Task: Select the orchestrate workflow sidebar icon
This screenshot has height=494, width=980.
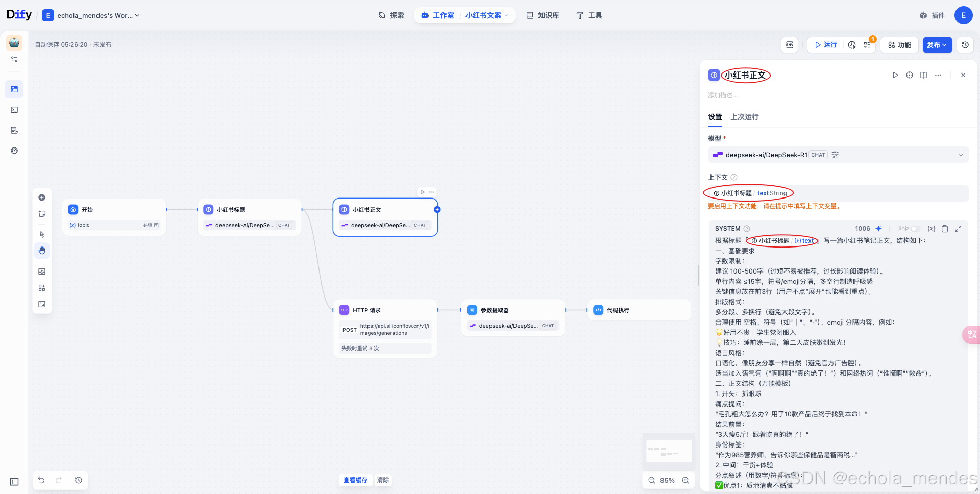Action: pyautogui.click(x=14, y=89)
